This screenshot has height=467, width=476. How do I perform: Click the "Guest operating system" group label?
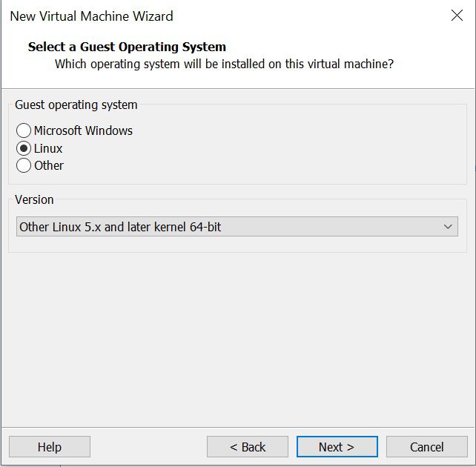76,105
